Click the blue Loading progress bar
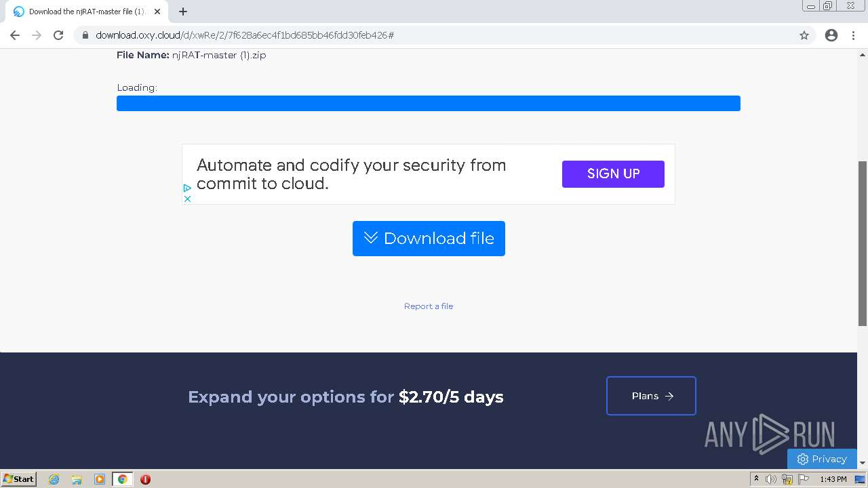868x488 pixels. click(429, 103)
